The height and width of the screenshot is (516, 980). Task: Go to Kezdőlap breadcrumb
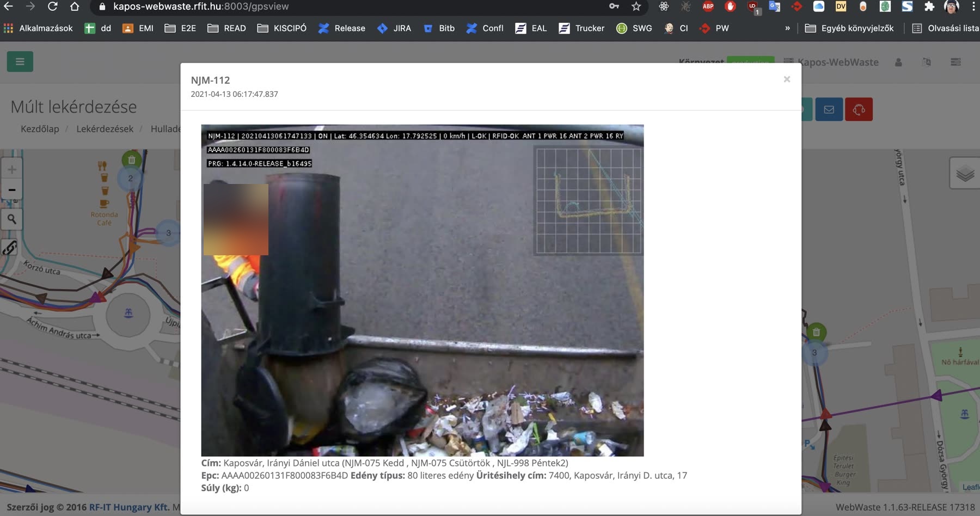click(40, 129)
